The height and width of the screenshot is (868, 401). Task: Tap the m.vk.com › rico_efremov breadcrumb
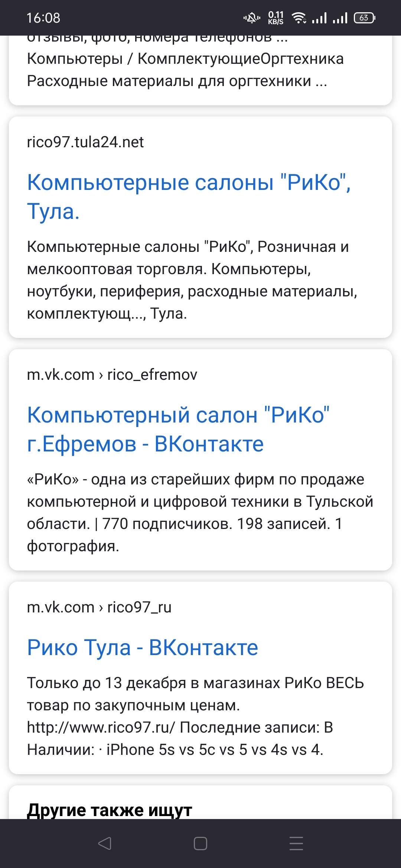(112, 375)
